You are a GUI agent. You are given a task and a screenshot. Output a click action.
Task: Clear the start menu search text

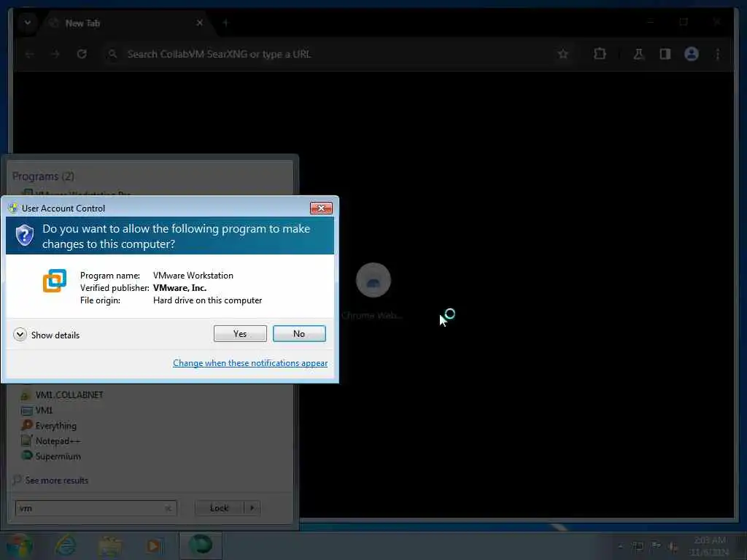(169, 508)
